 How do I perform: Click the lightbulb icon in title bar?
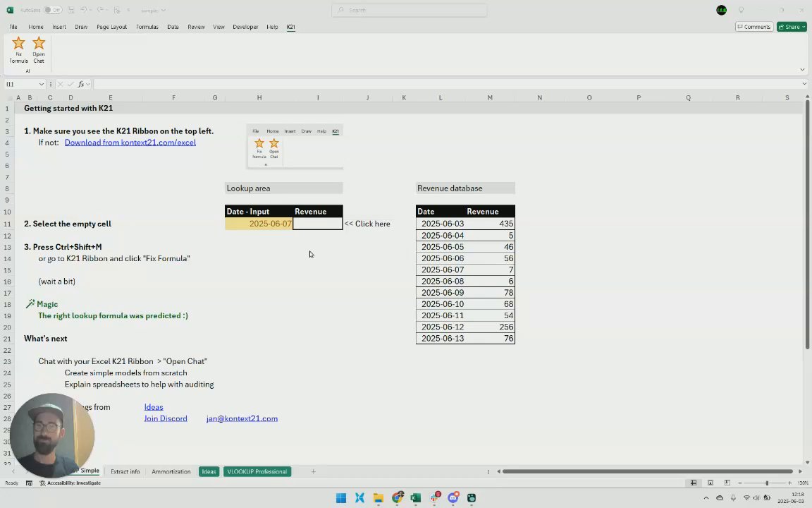coord(741,10)
